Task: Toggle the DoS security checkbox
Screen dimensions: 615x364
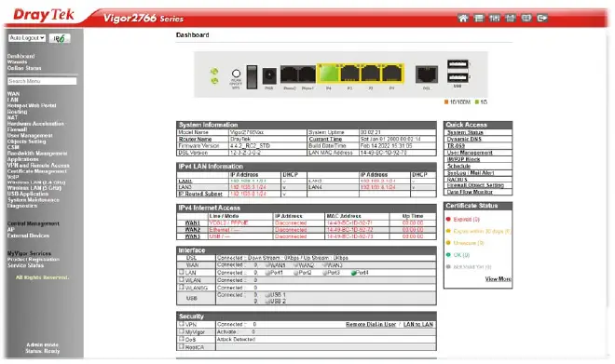Action: (x=182, y=339)
